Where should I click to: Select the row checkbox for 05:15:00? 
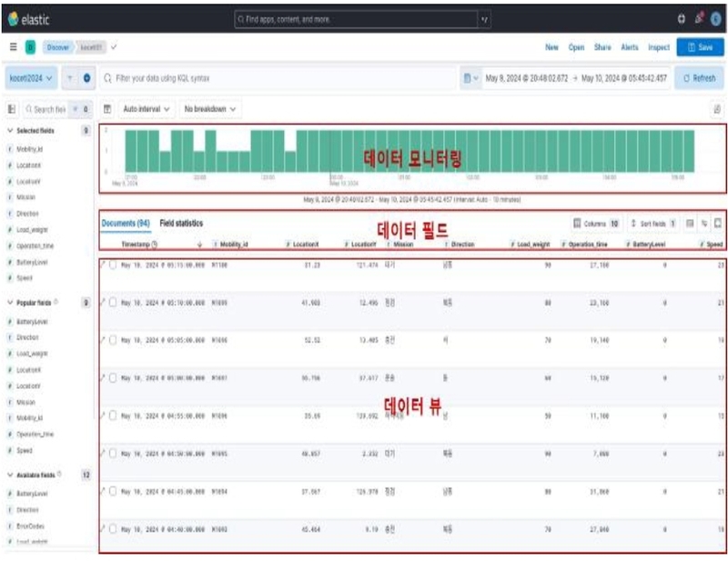(x=113, y=265)
